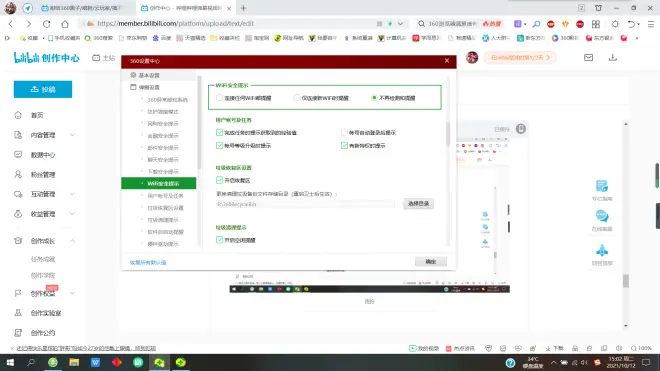The width and height of the screenshot is (660, 371).
Task: Click the browser undo arrow icon
Action: click(631, 24)
